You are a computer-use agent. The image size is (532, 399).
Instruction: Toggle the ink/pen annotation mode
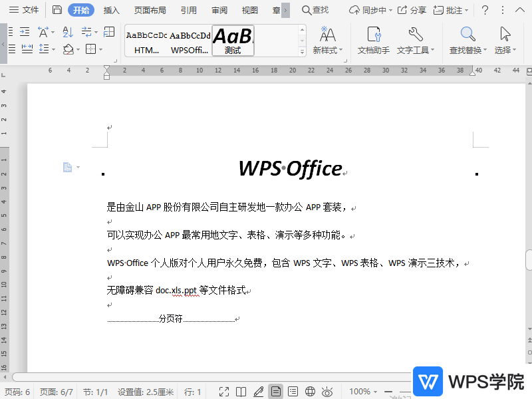click(x=259, y=391)
